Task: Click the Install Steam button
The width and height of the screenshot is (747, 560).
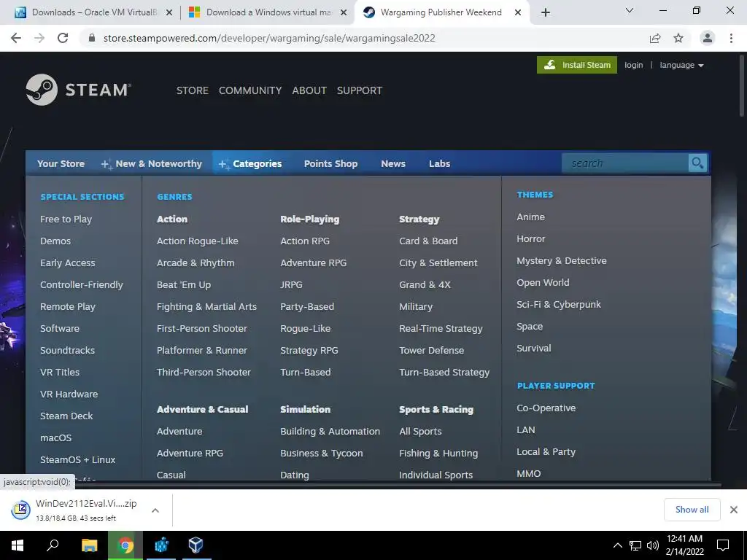Action: click(x=577, y=65)
